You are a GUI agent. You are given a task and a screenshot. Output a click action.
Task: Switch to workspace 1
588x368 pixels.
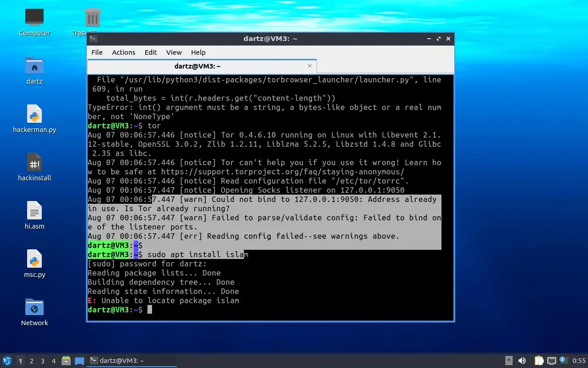pos(20,361)
